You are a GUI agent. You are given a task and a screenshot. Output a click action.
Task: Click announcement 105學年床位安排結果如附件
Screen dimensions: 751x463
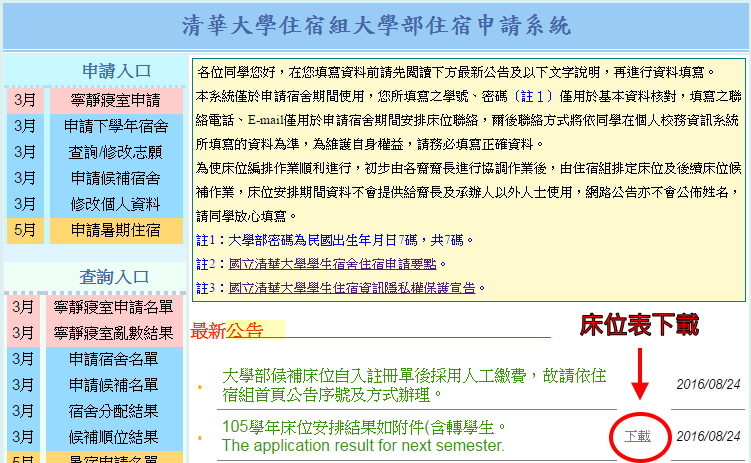(x=364, y=436)
